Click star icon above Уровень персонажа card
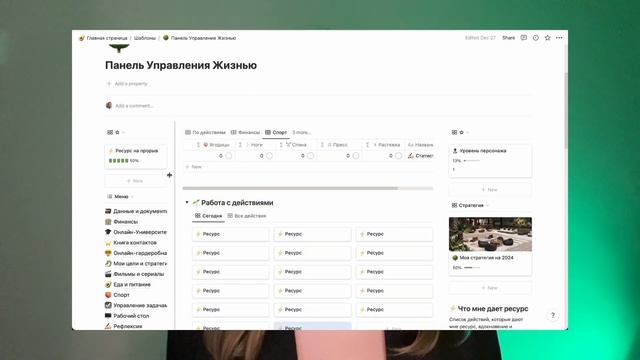 pyautogui.click(x=462, y=132)
